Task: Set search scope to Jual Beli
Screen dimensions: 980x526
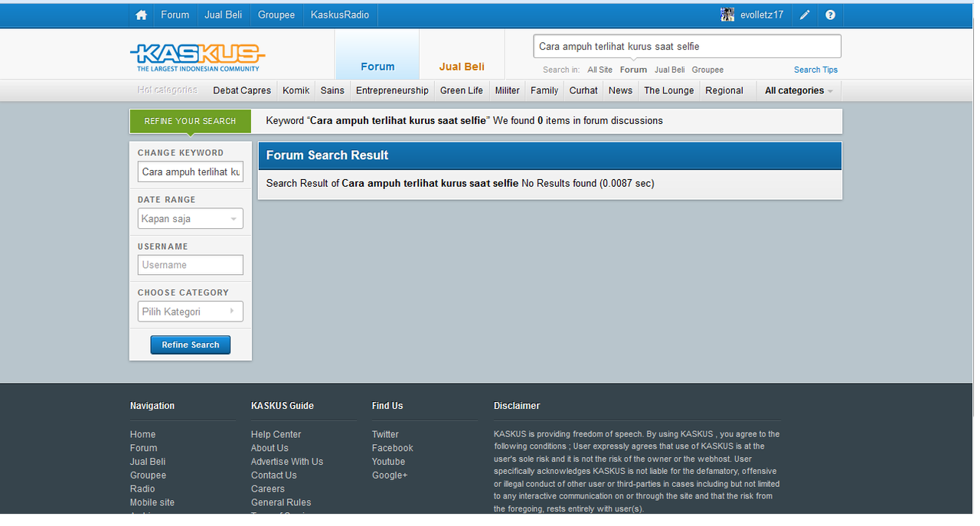Action: [670, 70]
